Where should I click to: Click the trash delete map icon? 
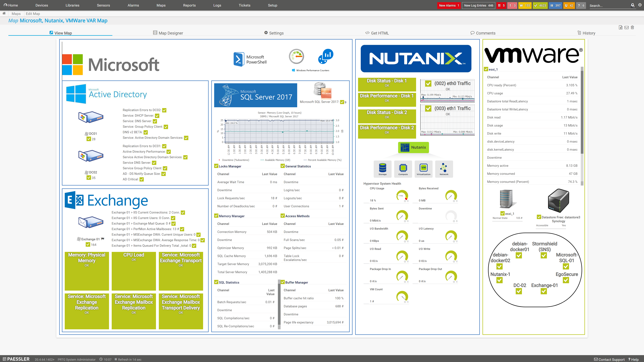(x=632, y=27)
